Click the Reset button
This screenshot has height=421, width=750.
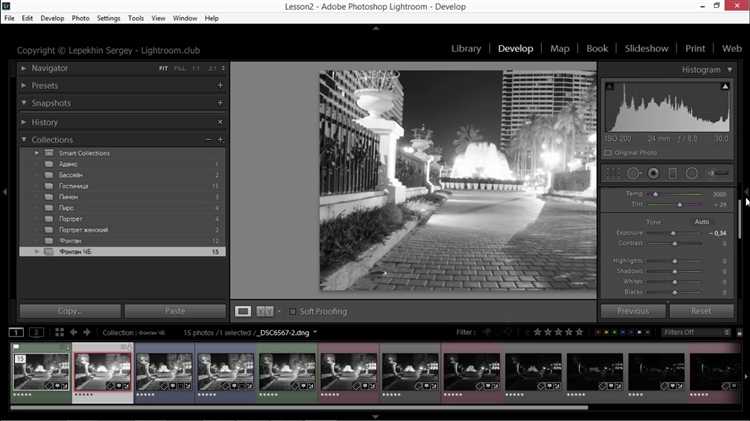tap(701, 311)
